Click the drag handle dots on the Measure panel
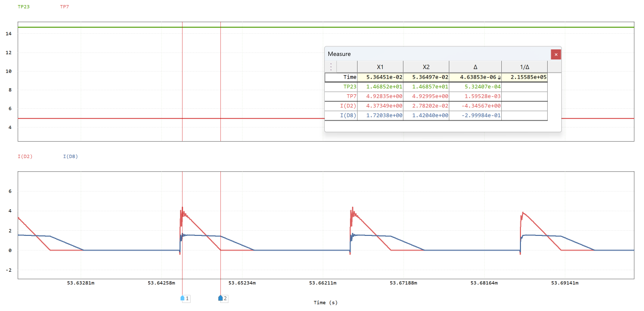 [x=330, y=66]
